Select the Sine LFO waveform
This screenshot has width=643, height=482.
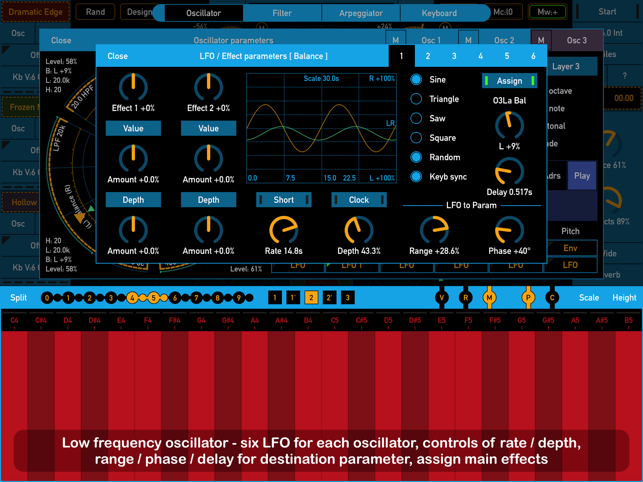(416, 79)
